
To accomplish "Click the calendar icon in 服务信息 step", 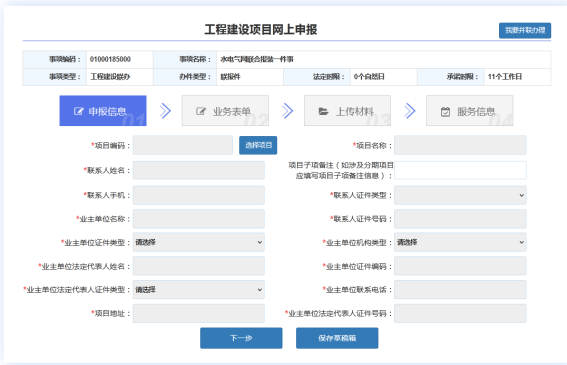I will [x=445, y=111].
